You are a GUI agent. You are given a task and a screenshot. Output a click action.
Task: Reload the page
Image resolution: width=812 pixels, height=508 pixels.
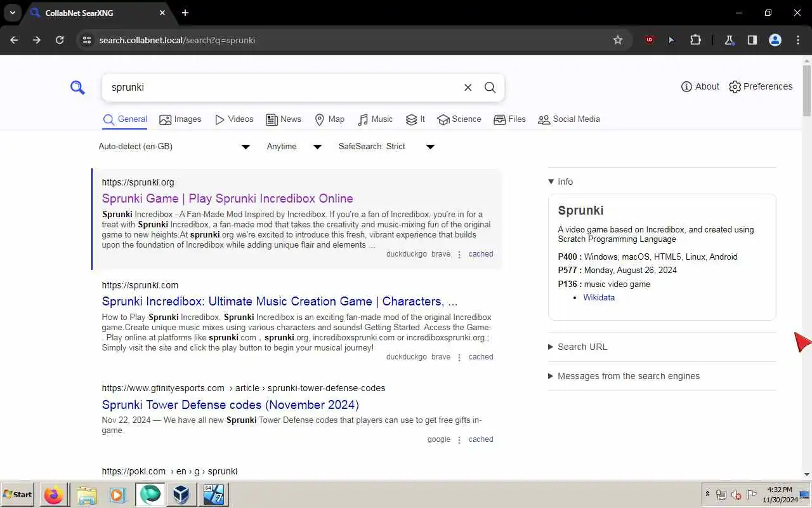tap(60, 40)
